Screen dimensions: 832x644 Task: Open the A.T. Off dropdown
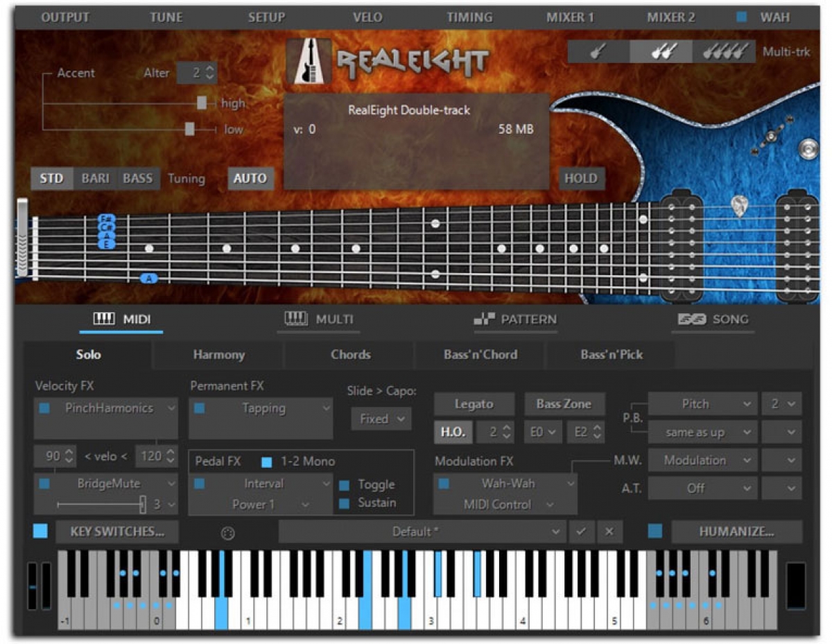tap(702, 488)
